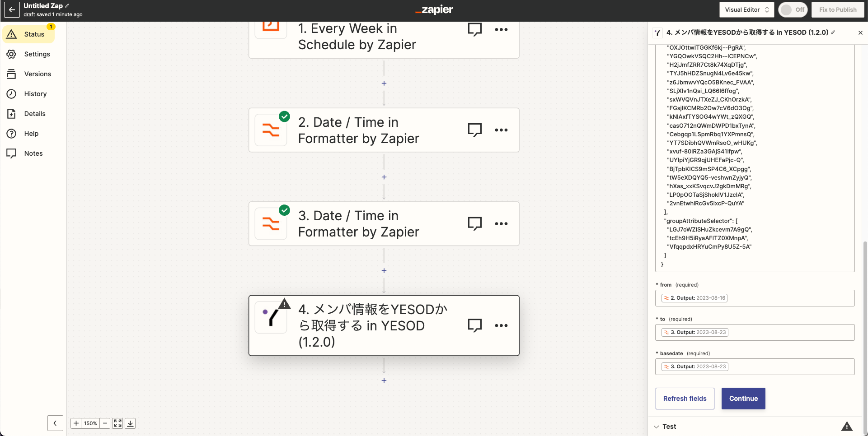Open more options for step 4 YESOD
868x436 pixels.
[501, 325]
